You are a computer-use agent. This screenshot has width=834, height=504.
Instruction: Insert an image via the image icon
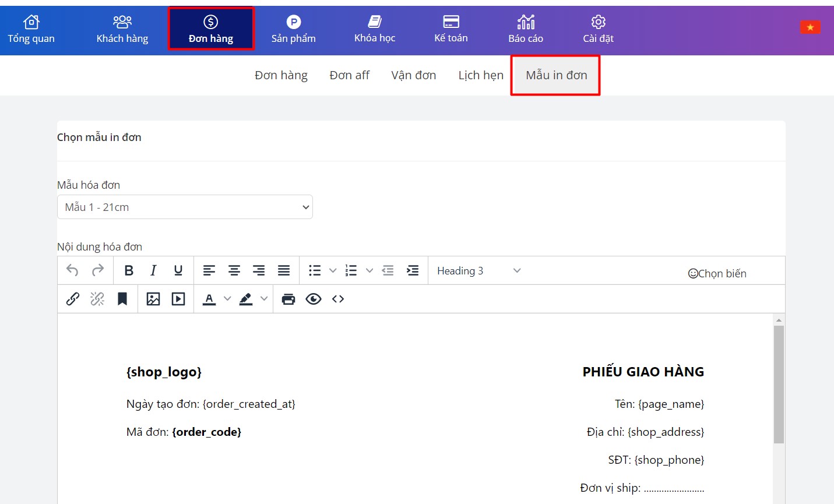[153, 299]
